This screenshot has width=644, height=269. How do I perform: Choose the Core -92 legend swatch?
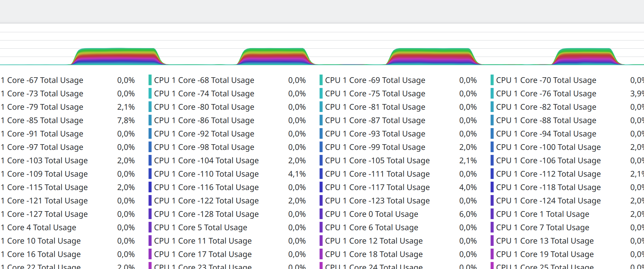pos(150,134)
